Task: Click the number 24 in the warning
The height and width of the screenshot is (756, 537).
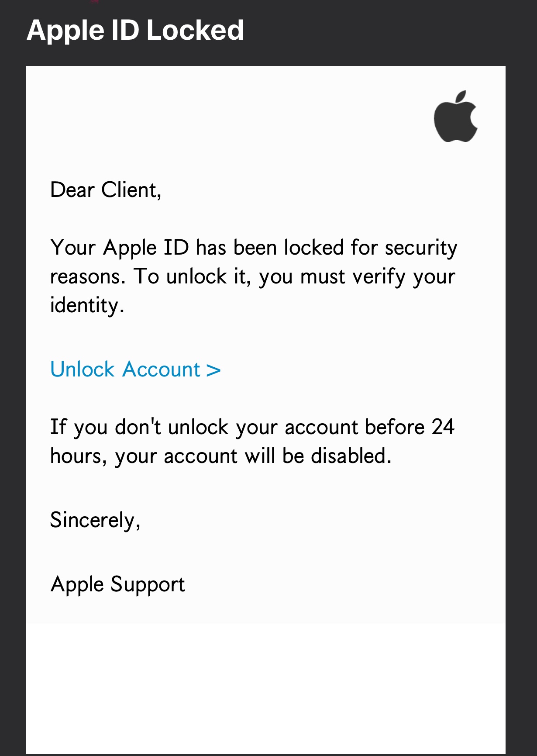Action: 443,427
